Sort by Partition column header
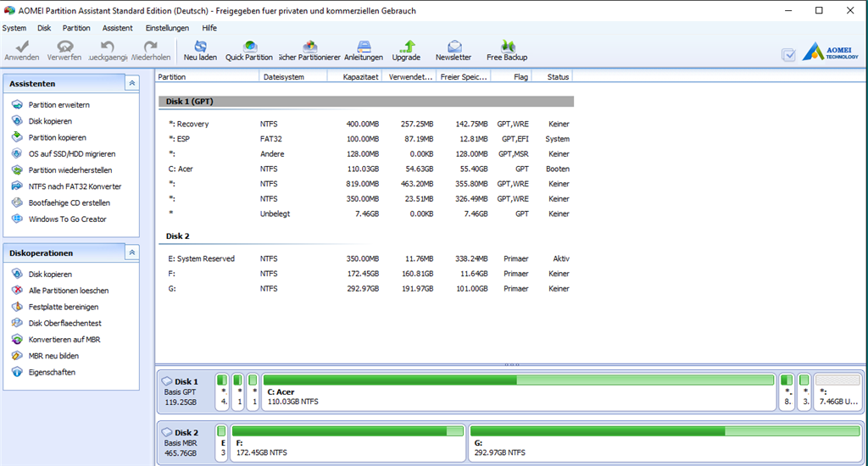 tap(207, 77)
